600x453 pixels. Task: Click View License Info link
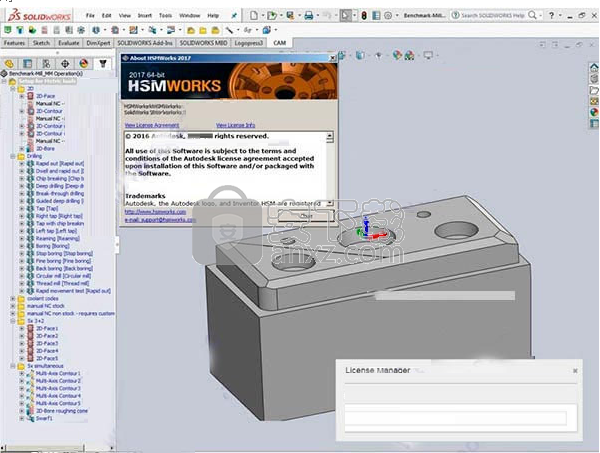point(235,125)
